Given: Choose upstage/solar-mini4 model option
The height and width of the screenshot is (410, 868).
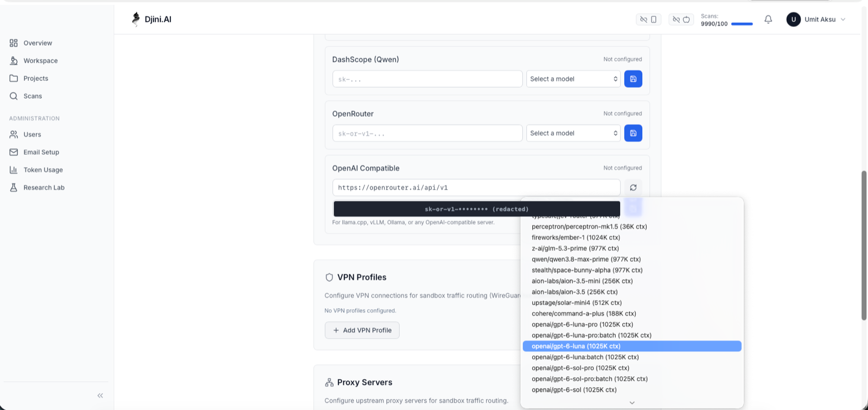Looking at the screenshot, I should 632,302.
